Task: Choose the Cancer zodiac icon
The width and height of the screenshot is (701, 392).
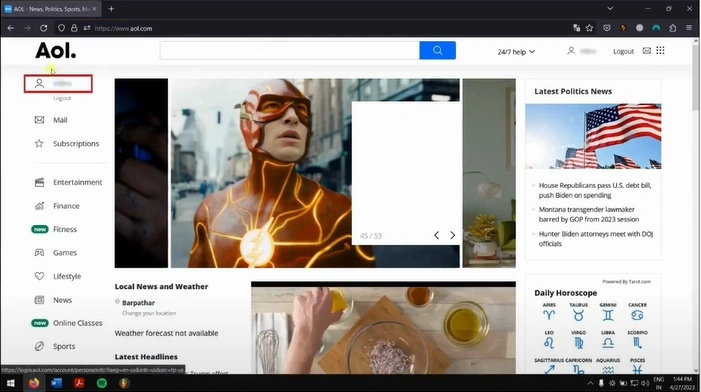Action: [x=637, y=312]
